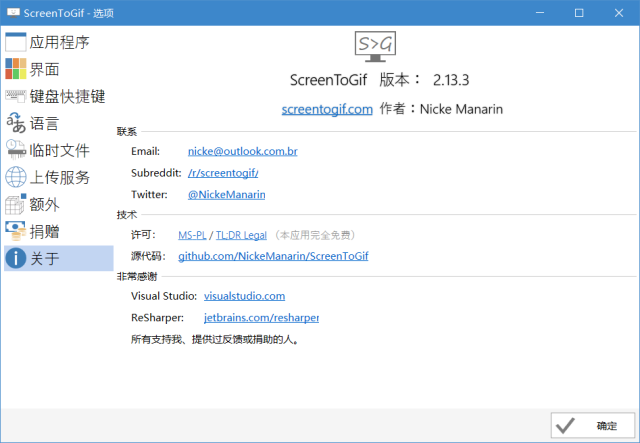Click the blue info icon for 关于
The width and height of the screenshot is (640, 443).
click(x=16, y=258)
